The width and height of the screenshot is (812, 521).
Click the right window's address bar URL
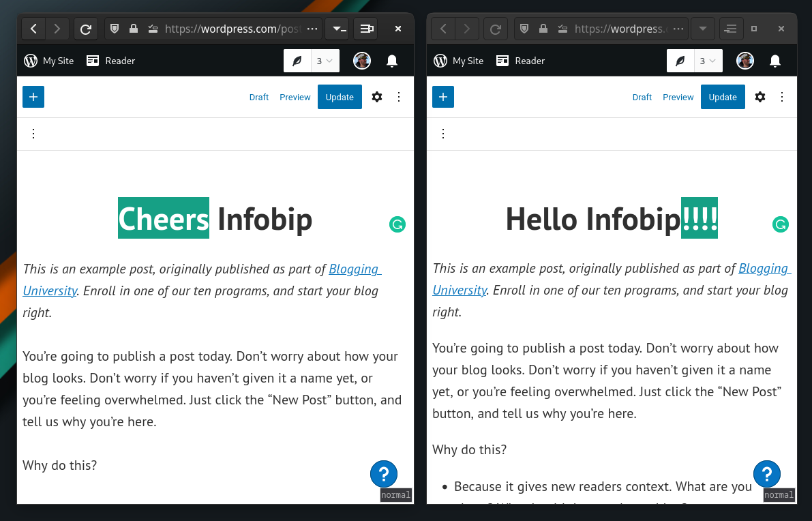pos(621,29)
